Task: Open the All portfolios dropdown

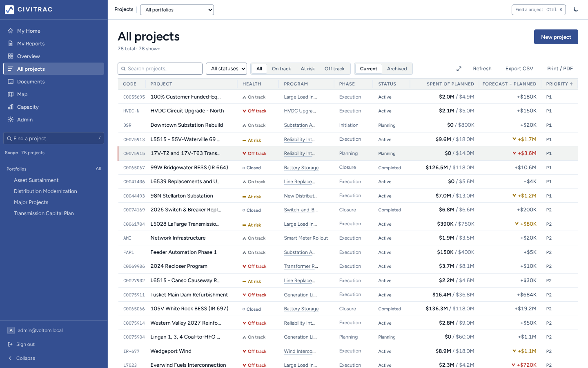Action: [177, 10]
